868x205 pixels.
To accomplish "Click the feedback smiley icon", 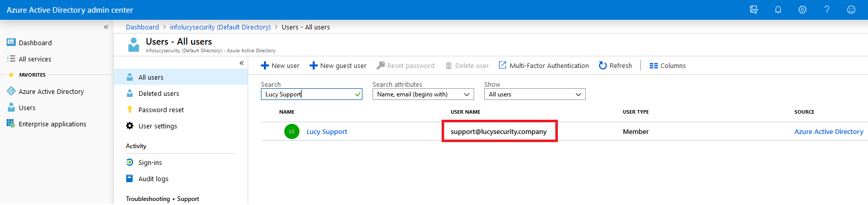I will (851, 10).
